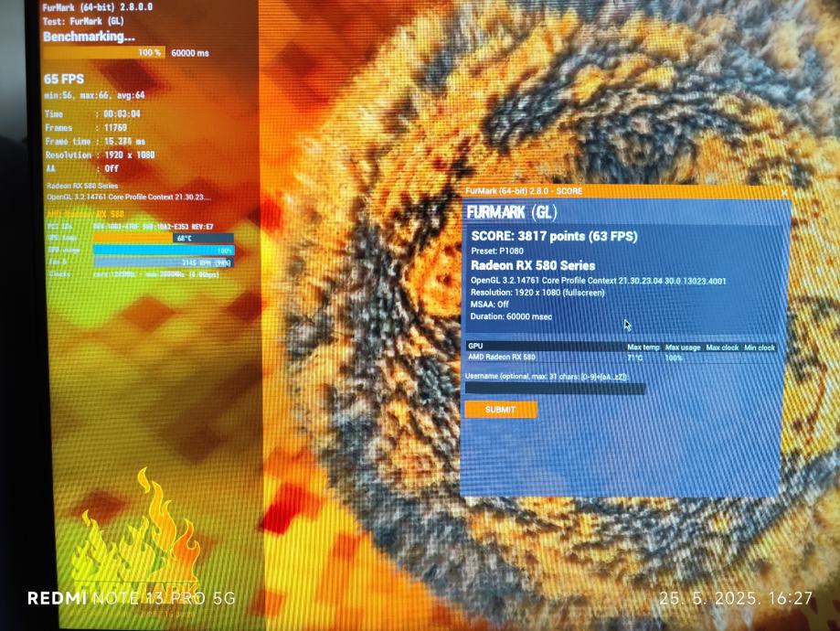Close the FurMark SCORE dialog
840x631 pixels.
click(x=783, y=192)
